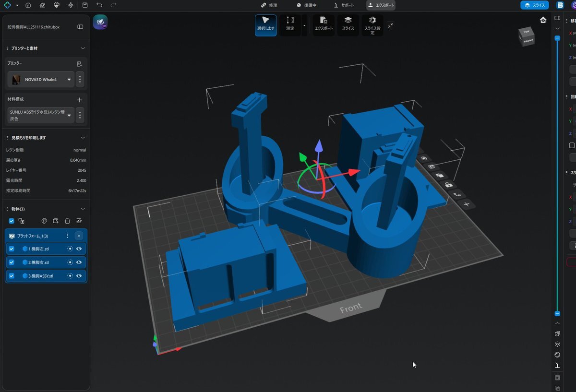Click the save file icon
Screen dimensions: 576x392
pos(85,5)
